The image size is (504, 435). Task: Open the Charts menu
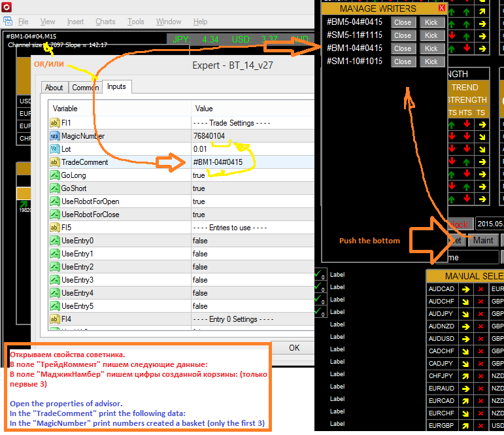pyautogui.click(x=105, y=22)
